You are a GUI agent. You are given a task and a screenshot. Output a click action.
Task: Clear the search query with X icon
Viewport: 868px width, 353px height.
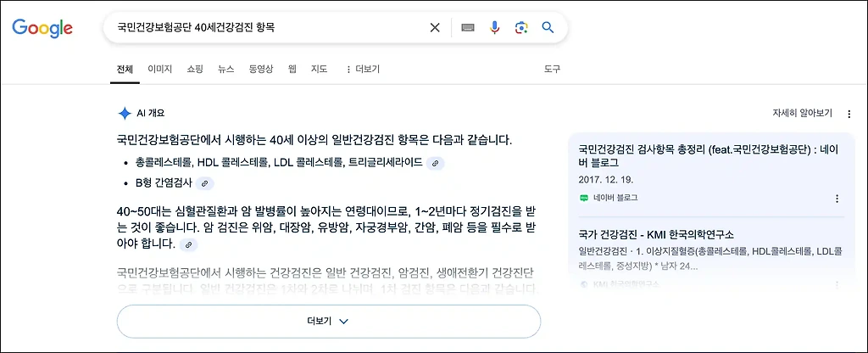435,28
